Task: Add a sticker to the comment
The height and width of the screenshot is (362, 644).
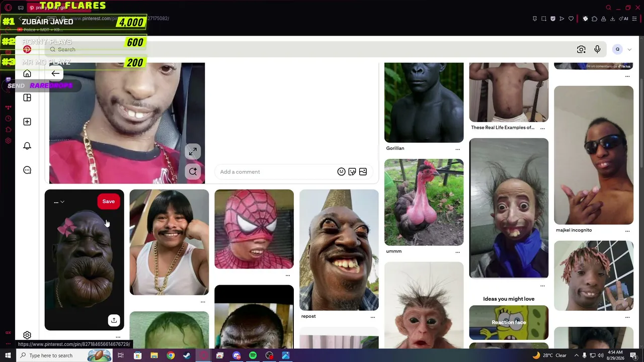Action: tap(352, 172)
